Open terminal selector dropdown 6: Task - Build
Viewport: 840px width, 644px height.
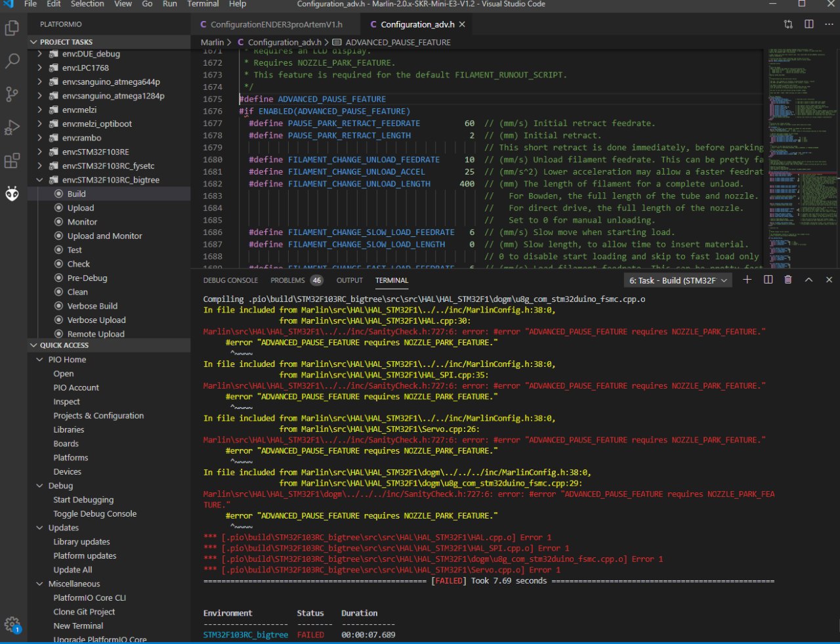point(678,280)
